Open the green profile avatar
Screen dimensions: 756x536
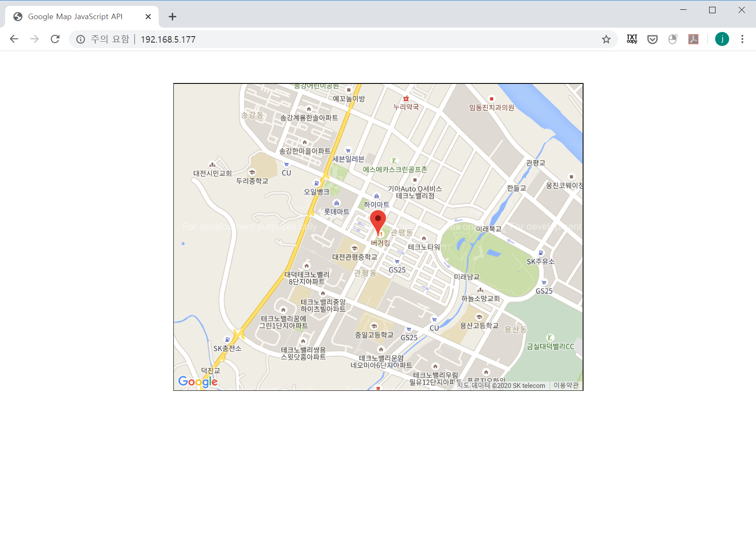pyautogui.click(x=722, y=39)
